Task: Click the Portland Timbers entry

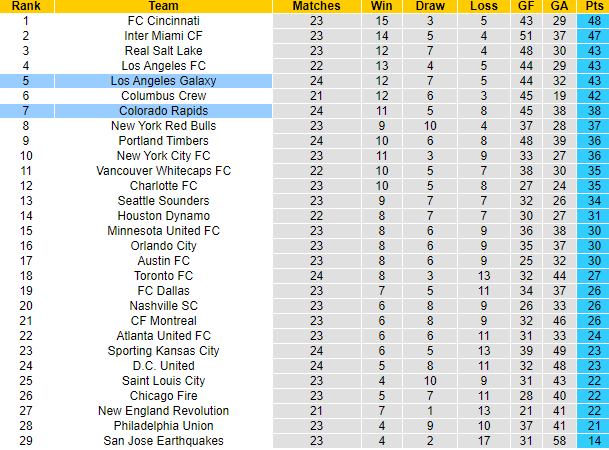Action: coord(163,140)
